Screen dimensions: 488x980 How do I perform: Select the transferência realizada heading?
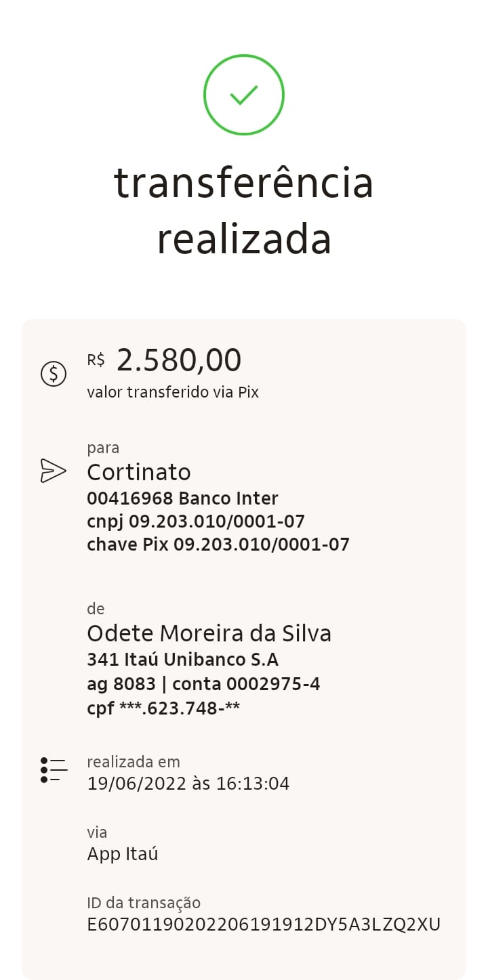(244, 211)
